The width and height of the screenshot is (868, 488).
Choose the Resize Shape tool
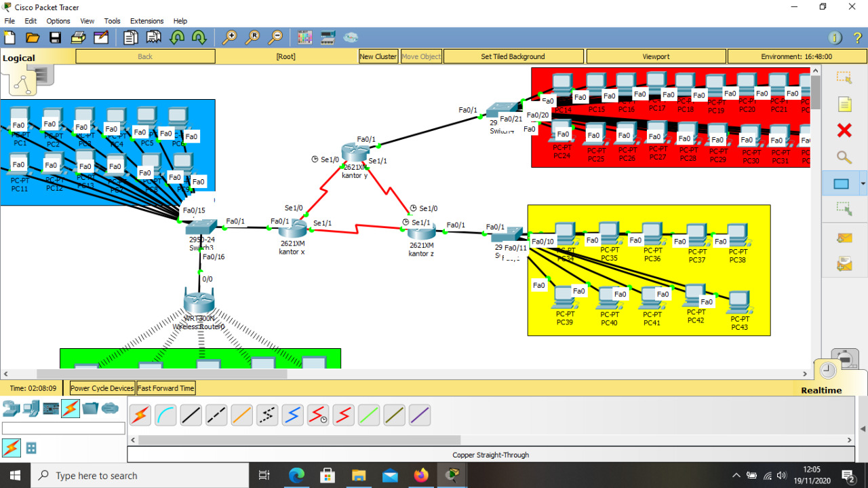[x=844, y=209]
